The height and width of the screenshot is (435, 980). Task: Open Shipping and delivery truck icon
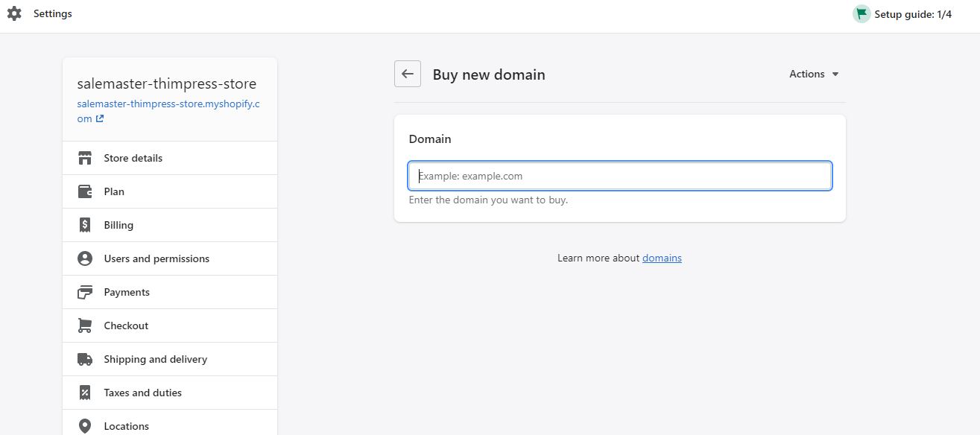84,359
